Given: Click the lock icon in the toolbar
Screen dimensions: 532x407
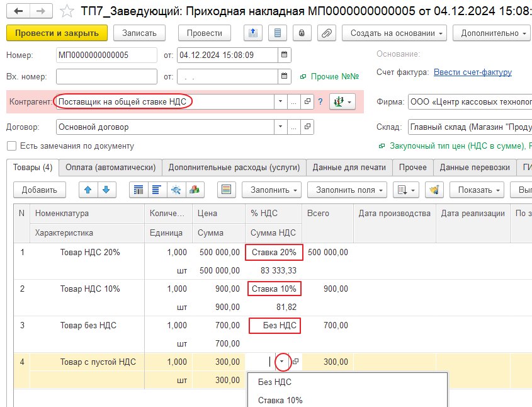Looking at the screenshot, I should 302,33.
